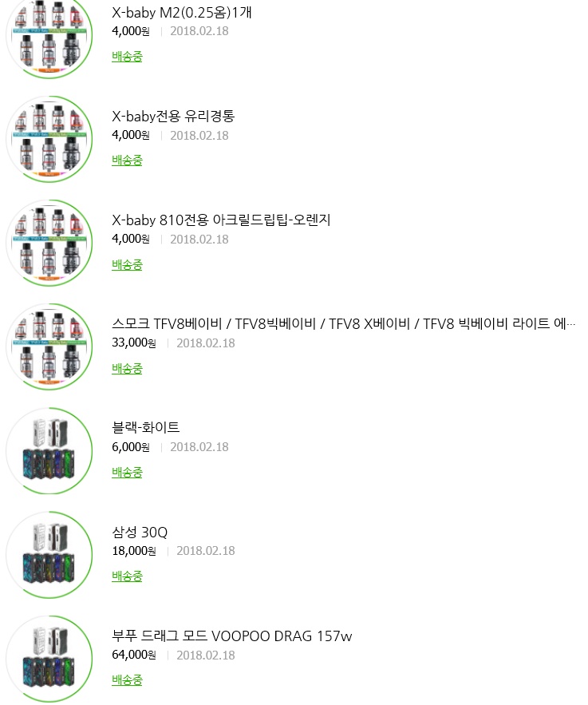Open 배송중 link for the 33,000원 order
Screen dimensions: 588x705
pyautogui.click(x=127, y=368)
